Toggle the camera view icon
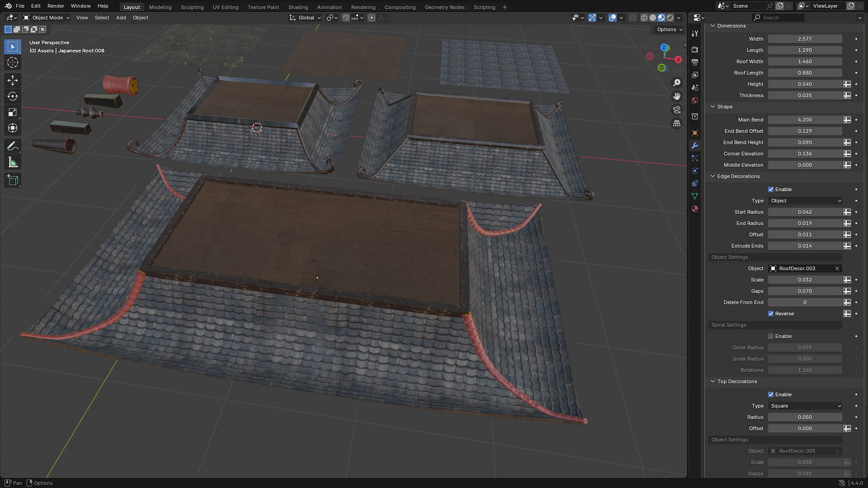868x488 pixels. [676, 110]
